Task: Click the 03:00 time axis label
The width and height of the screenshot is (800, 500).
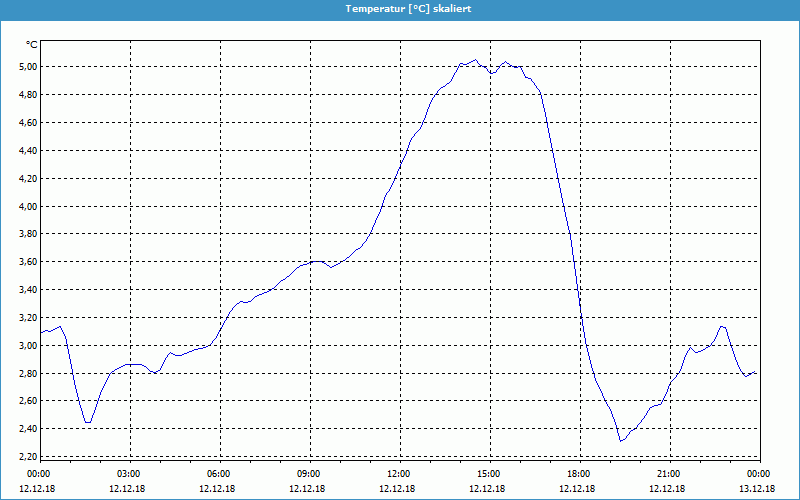Action: tap(129, 474)
